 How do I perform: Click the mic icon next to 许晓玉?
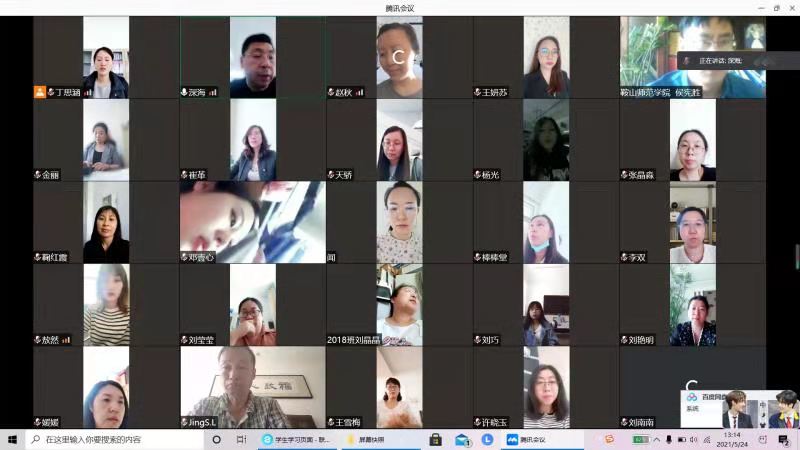click(x=478, y=422)
